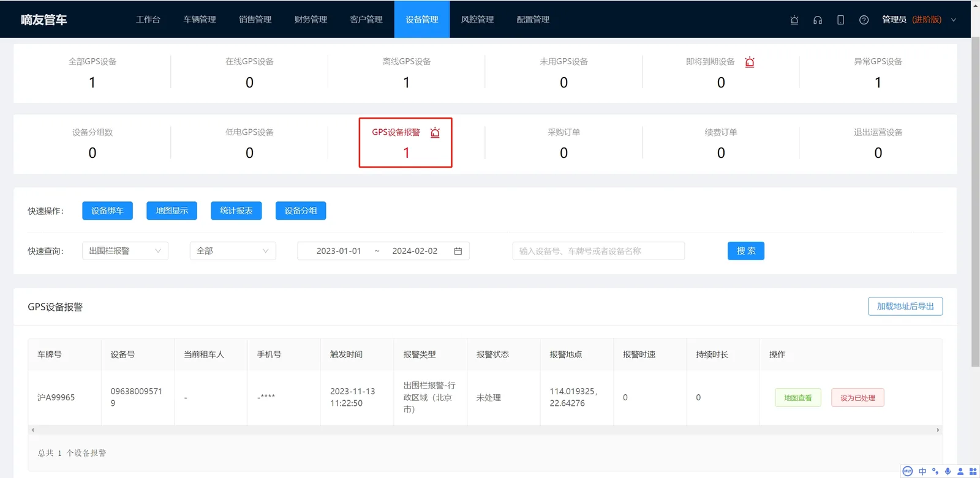Open the 风控管理 menu

[x=478, y=20]
